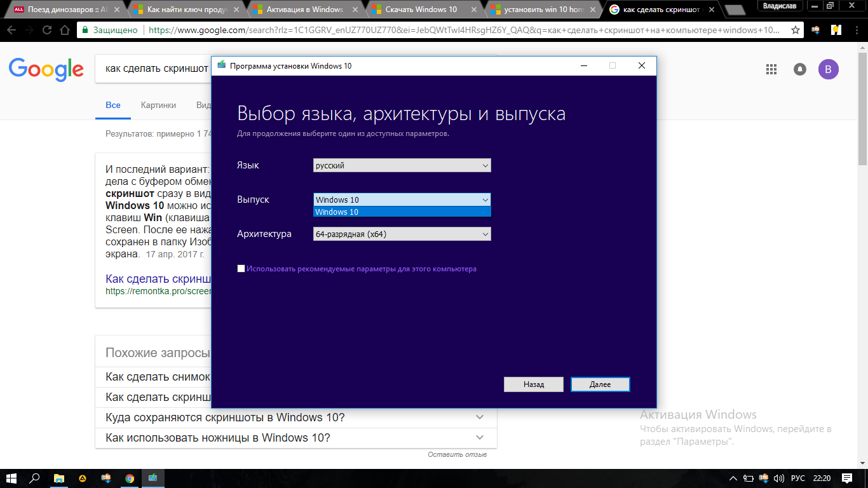The image size is (868, 488).
Task: Switch to 'установить win 10 home' tab
Action: click(x=541, y=10)
